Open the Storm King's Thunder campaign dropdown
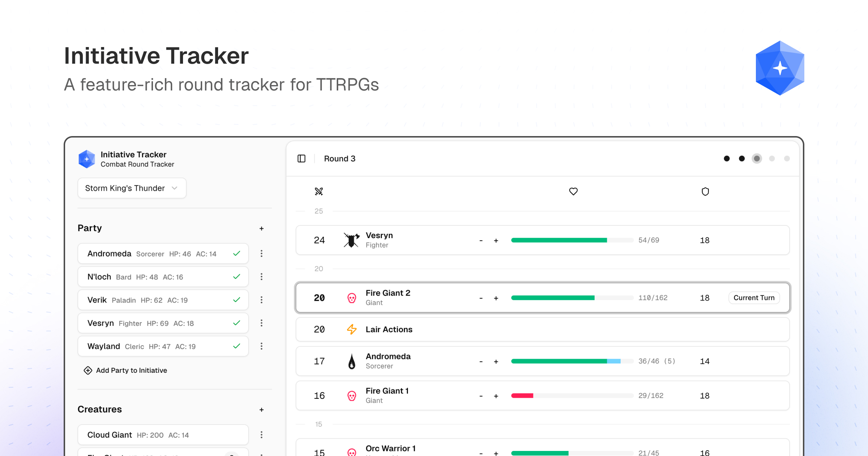The height and width of the screenshot is (456, 868). tap(132, 188)
